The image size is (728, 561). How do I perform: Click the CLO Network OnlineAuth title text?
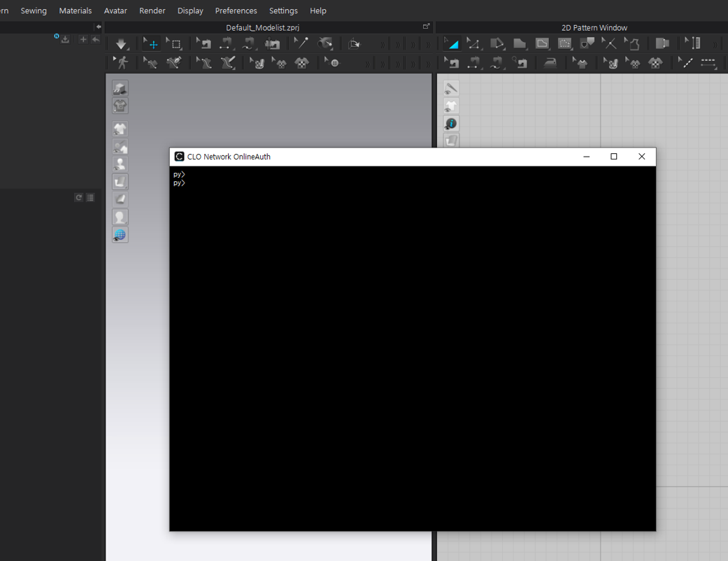click(229, 157)
